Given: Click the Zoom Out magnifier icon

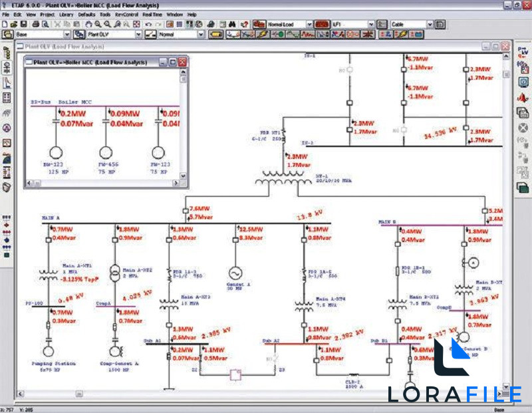Looking at the screenshot, I should 108,25.
